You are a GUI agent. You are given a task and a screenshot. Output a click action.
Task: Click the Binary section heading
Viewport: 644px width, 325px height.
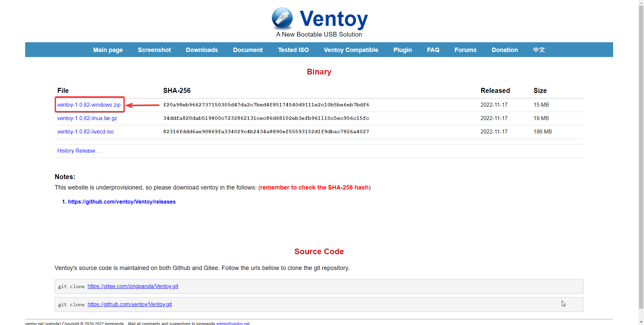[319, 72]
